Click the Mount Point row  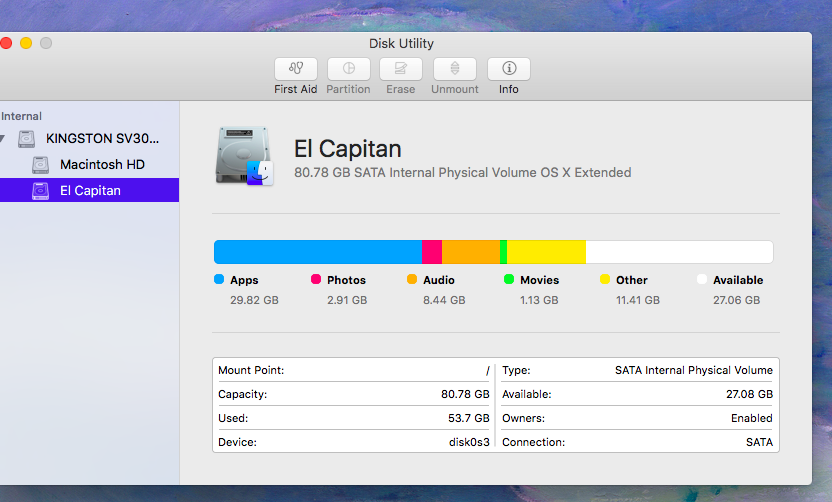coord(354,370)
